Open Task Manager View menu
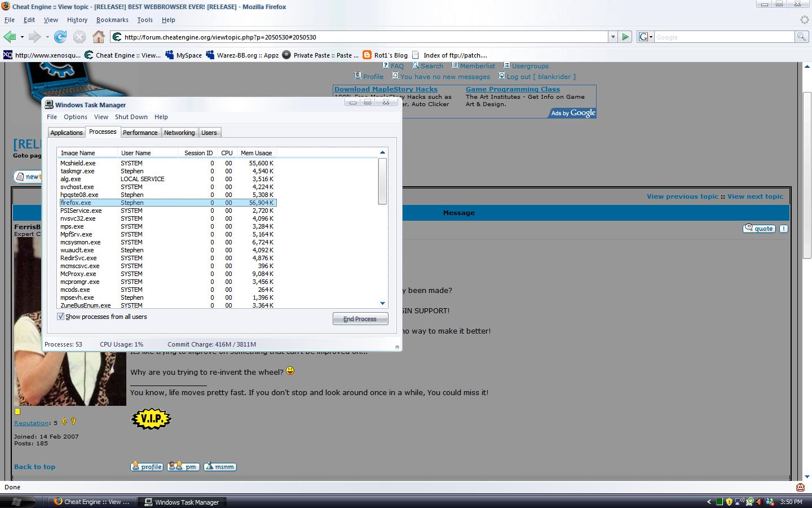812x508 pixels. 101,117
